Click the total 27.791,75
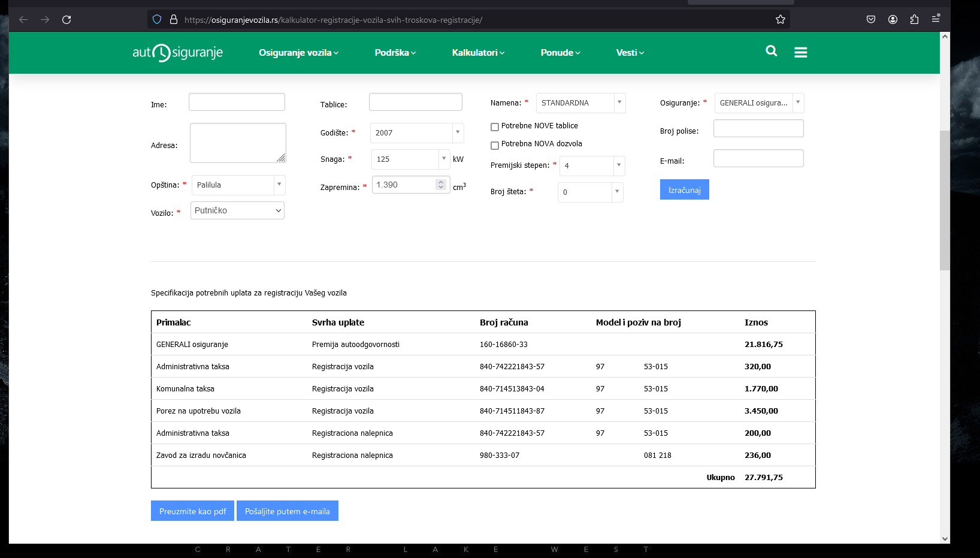The image size is (980, 558). pyautogui.click(x=764, y=477)
